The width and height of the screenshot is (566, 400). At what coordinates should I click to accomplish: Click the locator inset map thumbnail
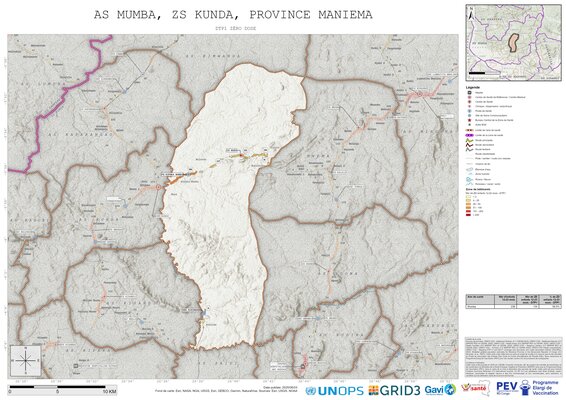tap(513, 42)
